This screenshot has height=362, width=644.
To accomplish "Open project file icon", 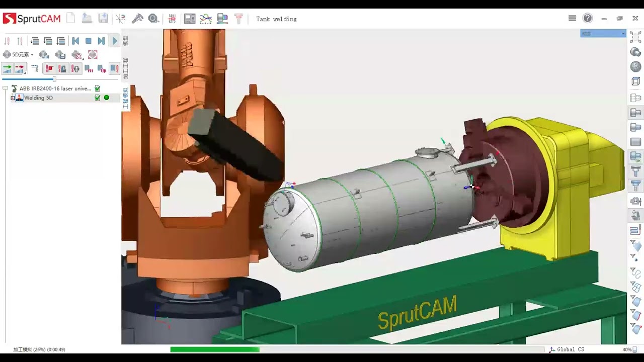I will point(87,19).
